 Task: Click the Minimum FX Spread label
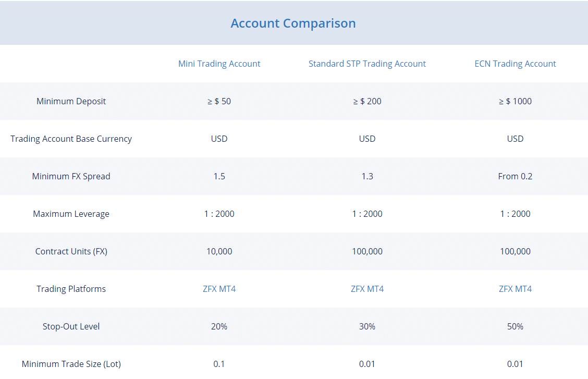click(71, 176)
